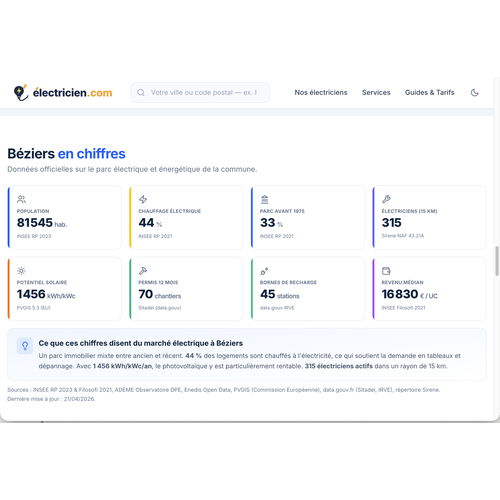Focus the city or postal code search field
Viewport: 500px width, 500px height.
point(200,92)
